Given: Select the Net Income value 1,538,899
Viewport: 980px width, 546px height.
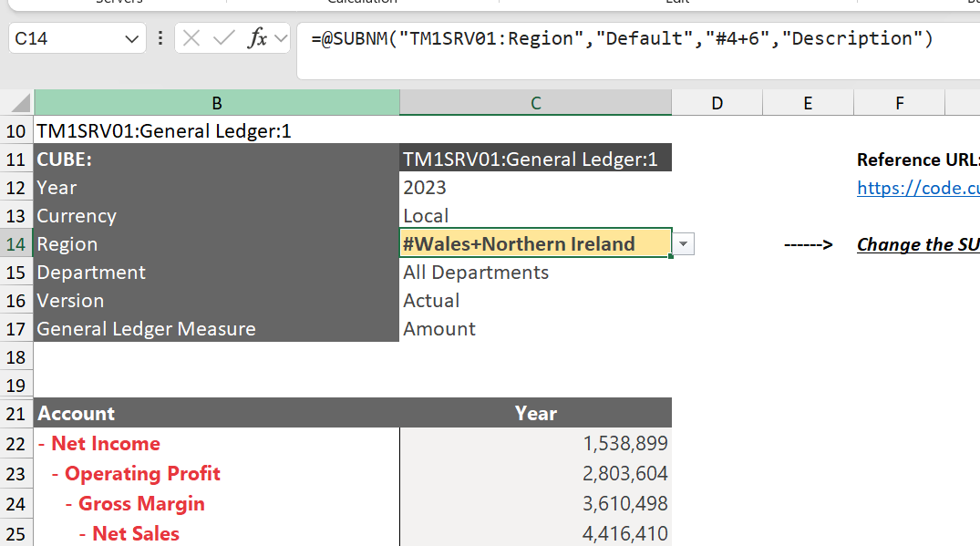Looking at the screenshot, I should point(536,444).
